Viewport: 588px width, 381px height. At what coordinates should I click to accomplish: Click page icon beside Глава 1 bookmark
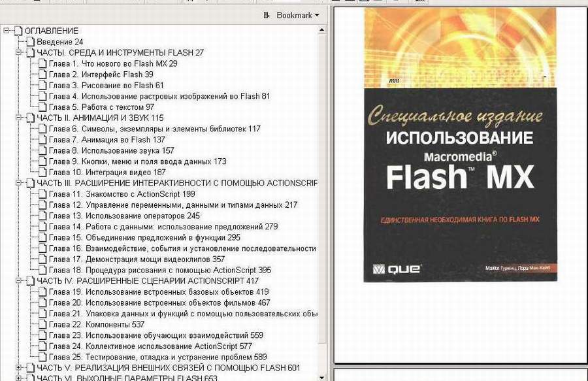click(x=42, y=64)
